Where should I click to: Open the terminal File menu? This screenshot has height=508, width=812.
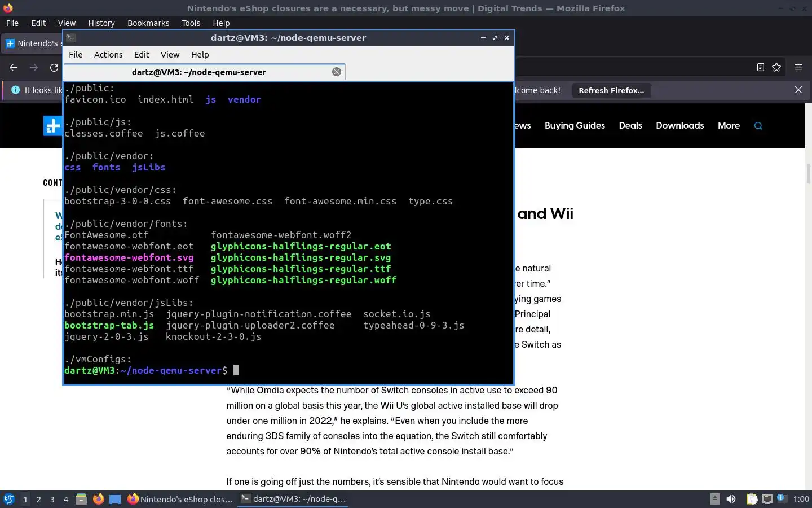(76, 55)
